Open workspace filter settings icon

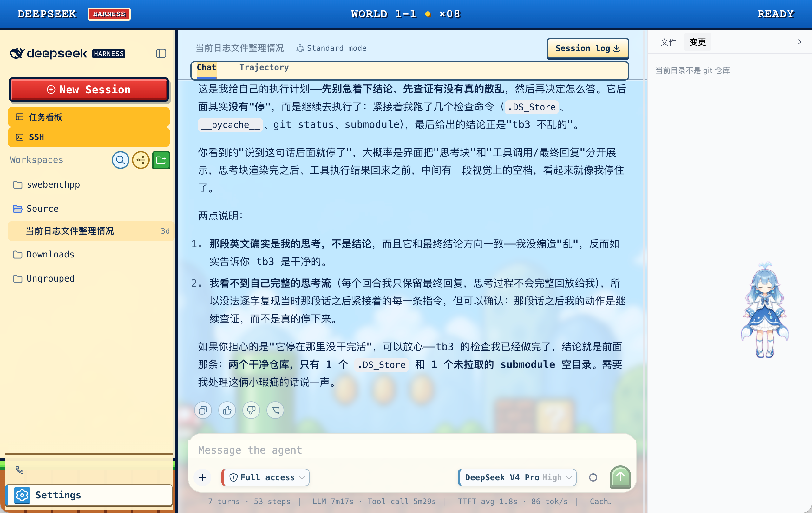click(141, 160)
